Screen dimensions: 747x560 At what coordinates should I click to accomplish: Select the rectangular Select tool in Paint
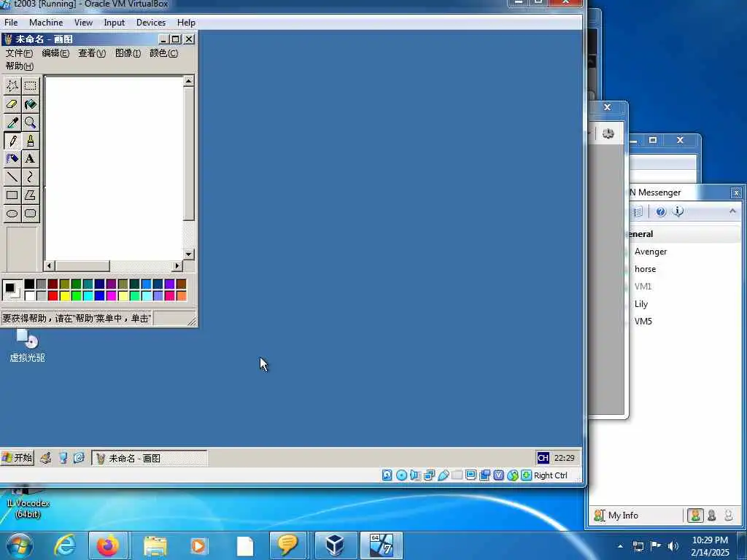[31, 86]
